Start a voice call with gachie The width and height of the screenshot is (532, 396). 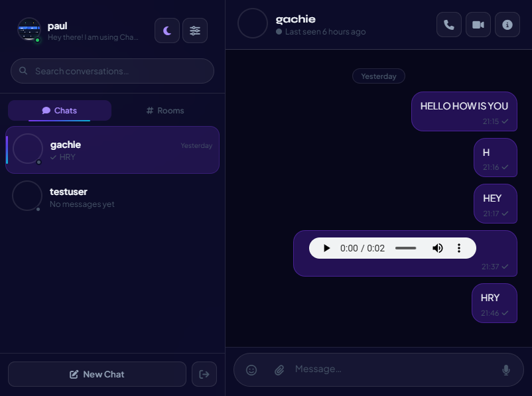click(x=448, y=25)
